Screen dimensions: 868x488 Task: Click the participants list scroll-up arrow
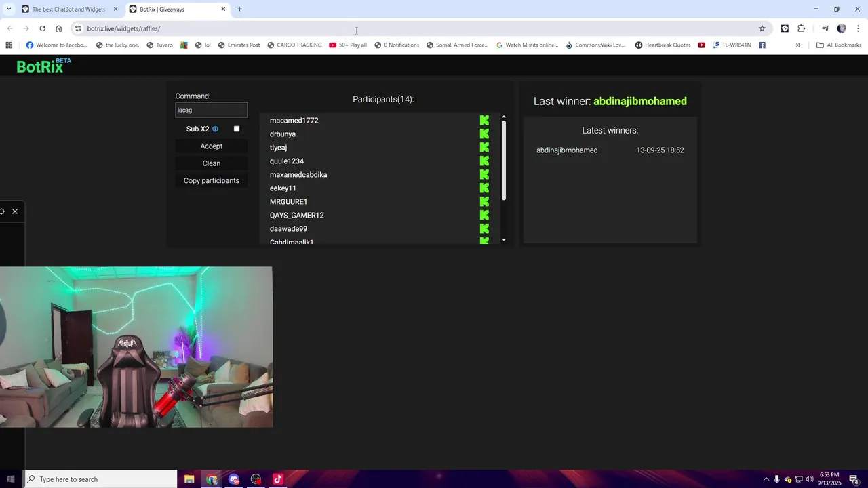click(x=504, y=117)
